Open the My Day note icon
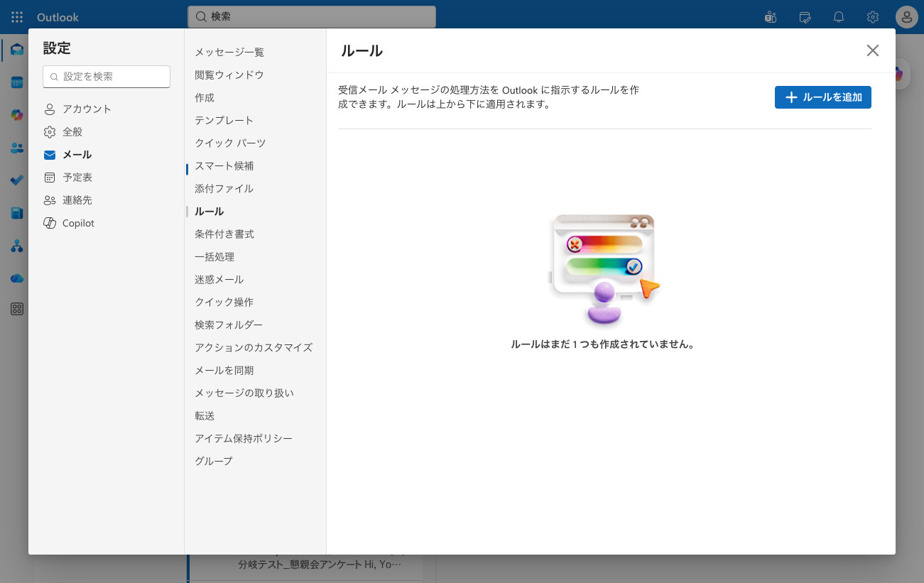The width and height of the screenshot is (924, 583). pyautogui.click(x=805, y=17)
